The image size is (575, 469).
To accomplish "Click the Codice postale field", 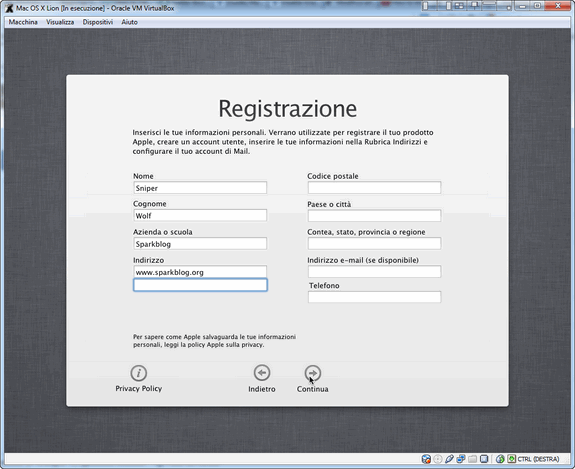I will (374, 187).
